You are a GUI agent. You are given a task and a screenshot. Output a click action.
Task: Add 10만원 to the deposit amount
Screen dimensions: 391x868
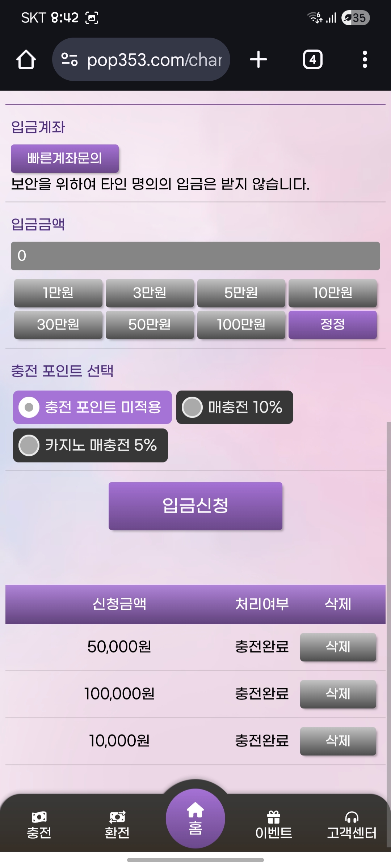pyautogui.click(x=332, y=293)
